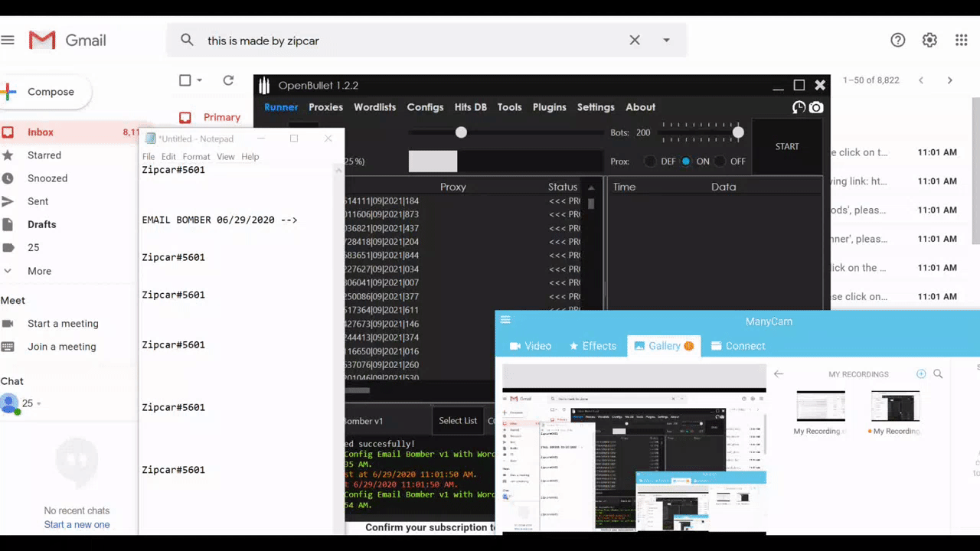Click the OpenBullet proxy list vertical scrollbar

pos(591,204)
